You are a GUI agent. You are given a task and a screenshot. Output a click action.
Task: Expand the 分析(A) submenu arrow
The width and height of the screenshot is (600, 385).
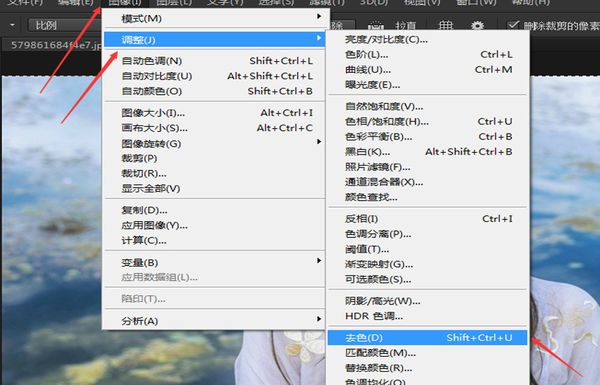(319, 319)
